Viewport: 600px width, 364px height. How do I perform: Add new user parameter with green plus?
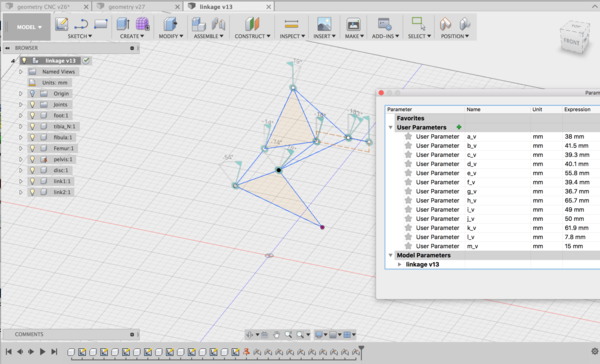coord(459,127)
